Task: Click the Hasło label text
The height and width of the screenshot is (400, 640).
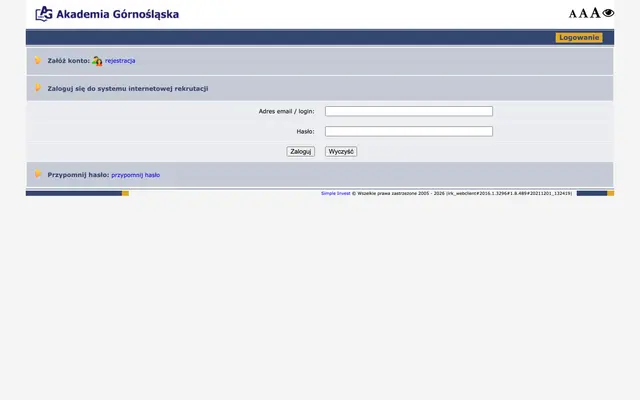Action: 305,131
